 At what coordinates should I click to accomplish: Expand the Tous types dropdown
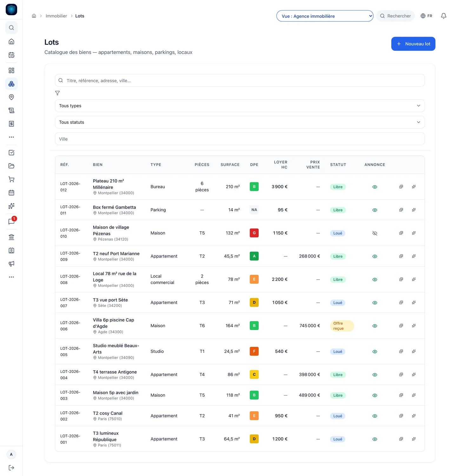click(x=240, y=106)
